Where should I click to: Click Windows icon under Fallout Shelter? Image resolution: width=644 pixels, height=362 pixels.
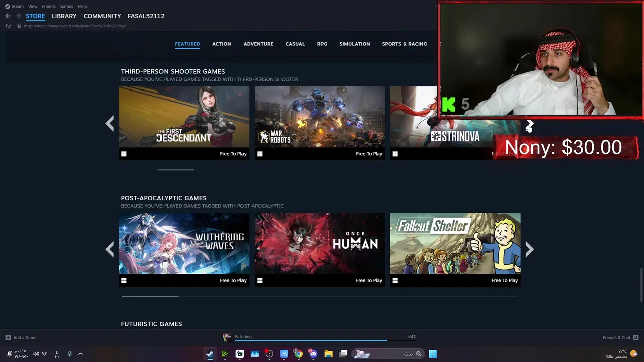(x=395, y=280)
